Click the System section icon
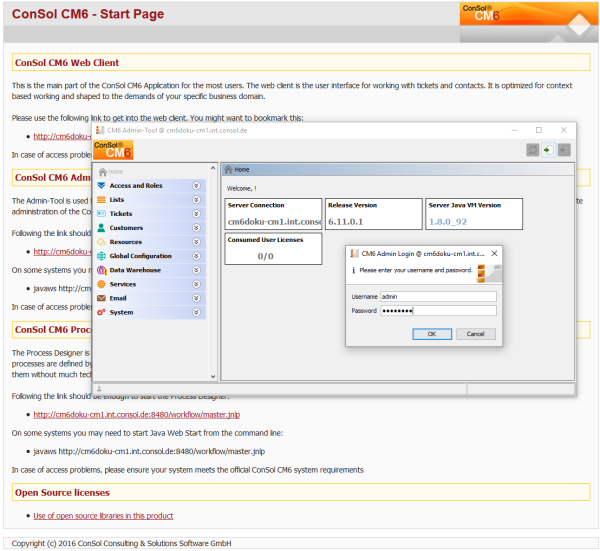Screen dimensions: 600x551 pyautogui.click(x=101, y=312)
